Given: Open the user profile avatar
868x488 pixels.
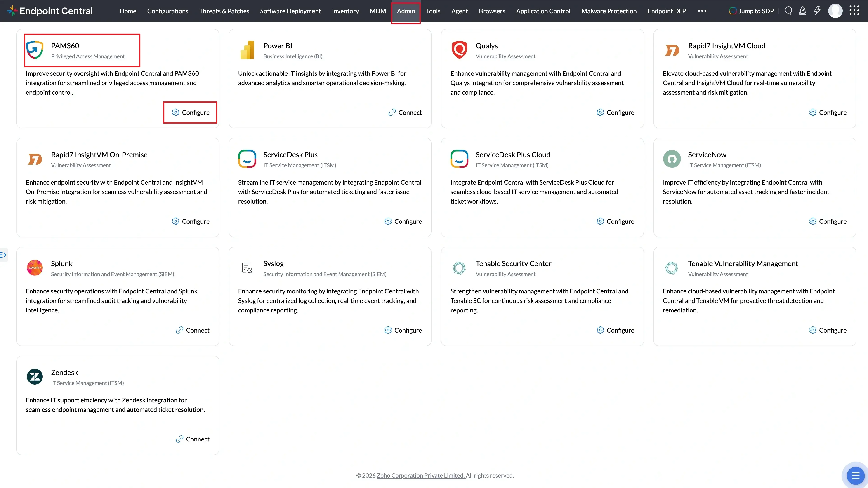Looking at the screenshot, I should coord(835,11).
